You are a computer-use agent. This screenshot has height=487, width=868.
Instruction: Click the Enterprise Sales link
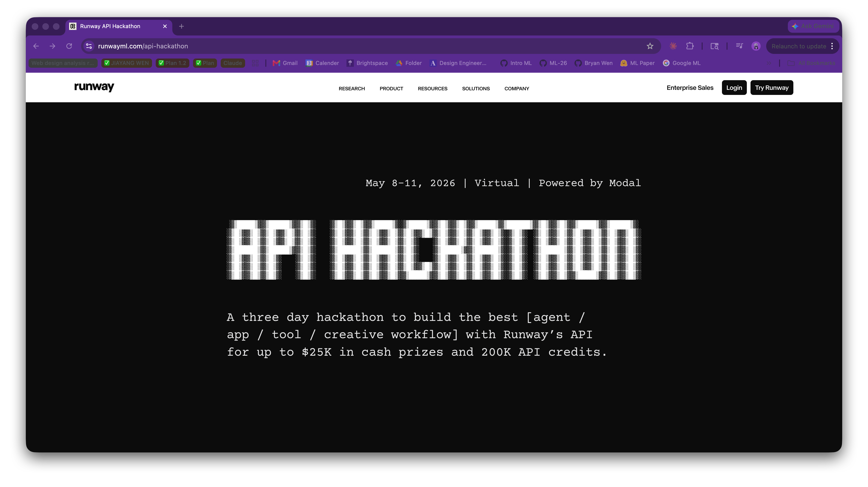point(690,88)
